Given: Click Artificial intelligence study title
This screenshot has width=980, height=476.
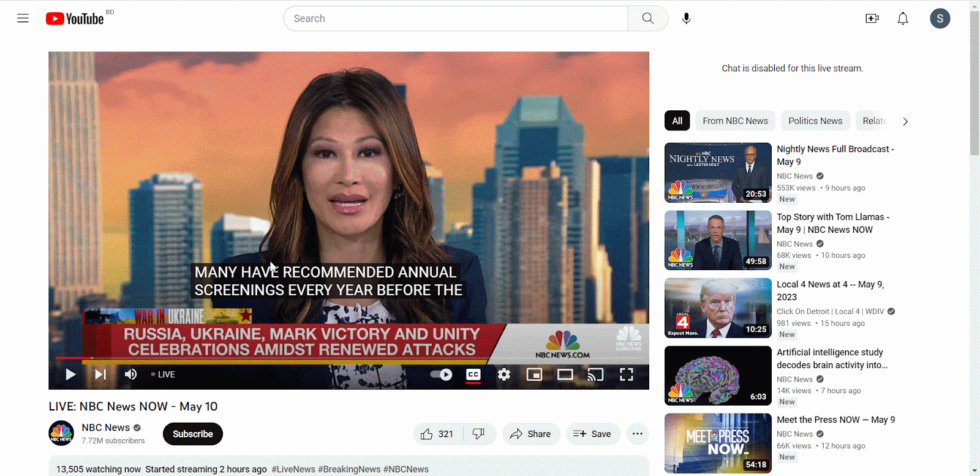Looking at the screenshot, I should point(832,358).
